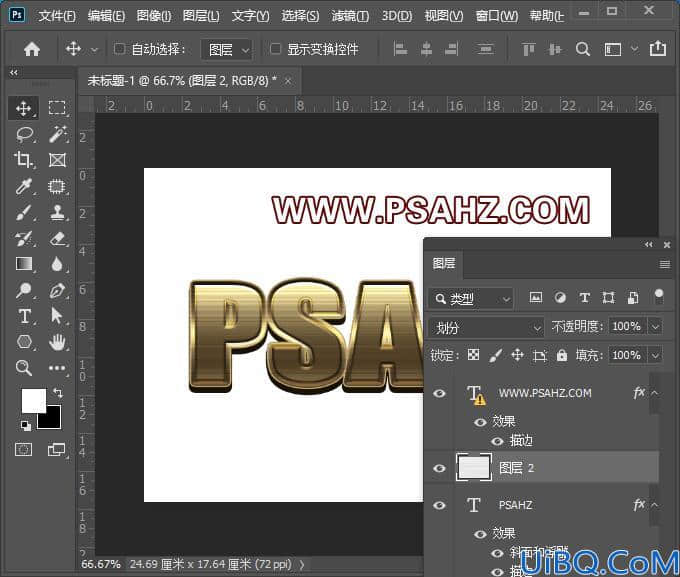The image size is (680, 577).
Task: Hide the WWW.PSAHZ.COM text layer
Action: coord(439,393)
